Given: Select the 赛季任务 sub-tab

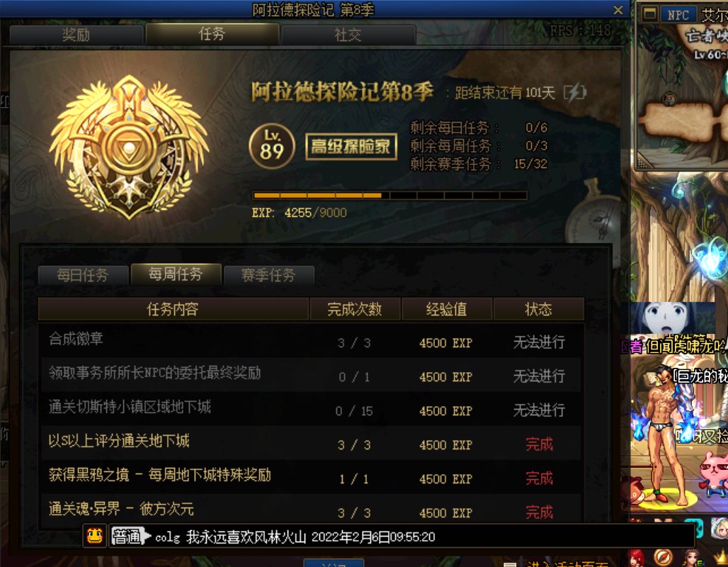Looking at the screenshot, I should click(x=268, y=275).
